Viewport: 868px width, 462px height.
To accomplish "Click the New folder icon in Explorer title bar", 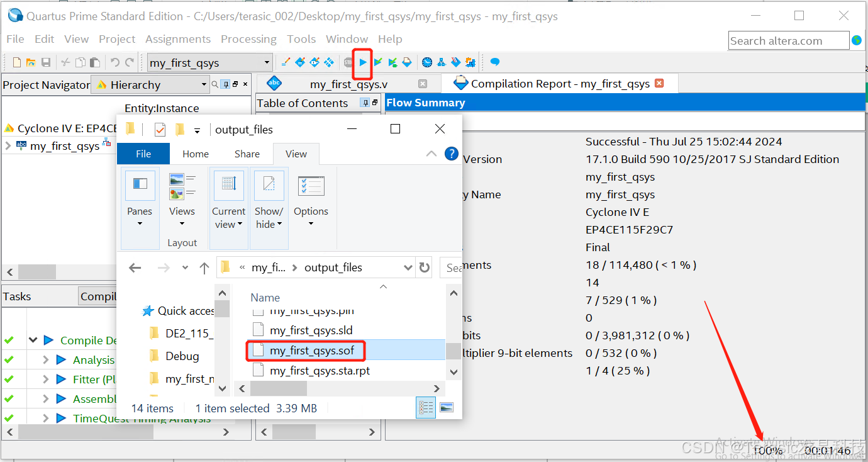I will [x=180, y=130].
